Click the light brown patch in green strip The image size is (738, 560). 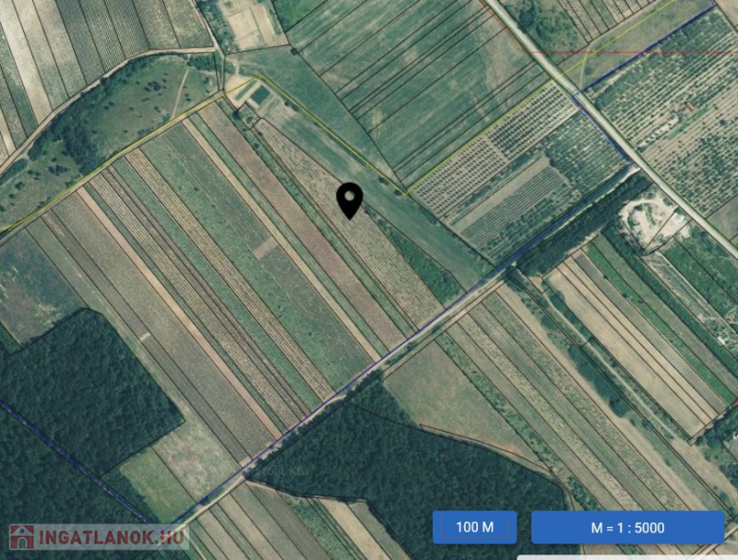tap(266, 248)
